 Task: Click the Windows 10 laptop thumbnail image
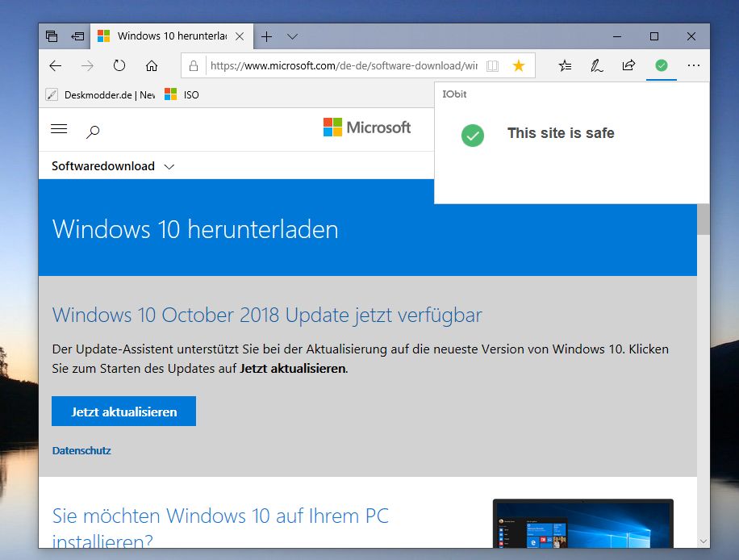[x=583, y=523]
